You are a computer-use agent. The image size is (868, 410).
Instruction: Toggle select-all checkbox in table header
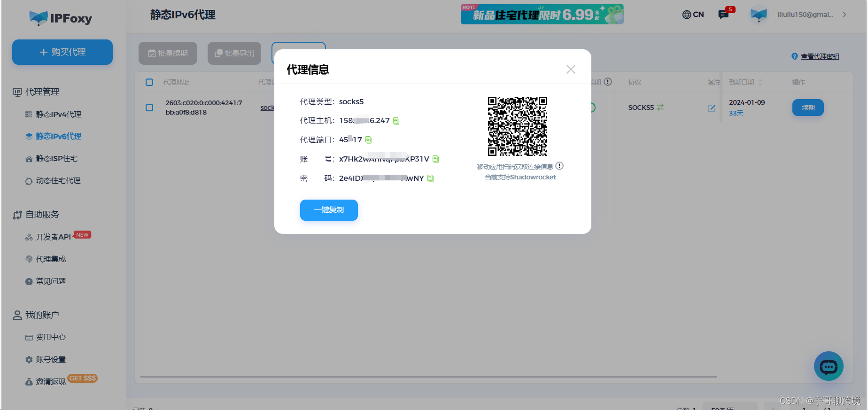pyautogui.click(x=149, y=82)
